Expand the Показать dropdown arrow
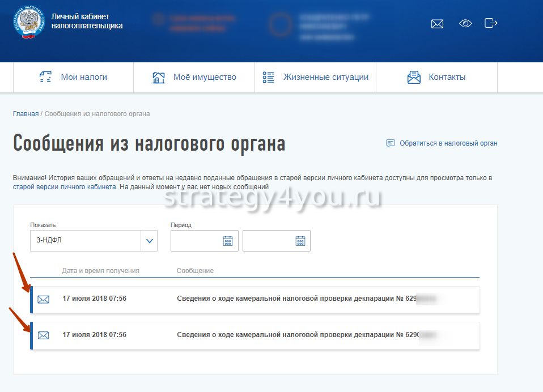Image resolution: width=543 pixels, height=392 pixels. pyautogui.click(x=149, y=241)
